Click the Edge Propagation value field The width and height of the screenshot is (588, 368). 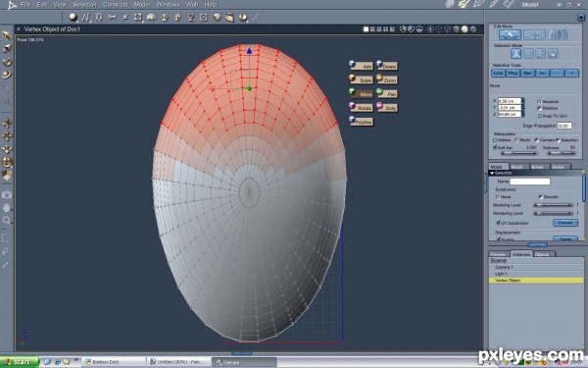tap(564, 126)
